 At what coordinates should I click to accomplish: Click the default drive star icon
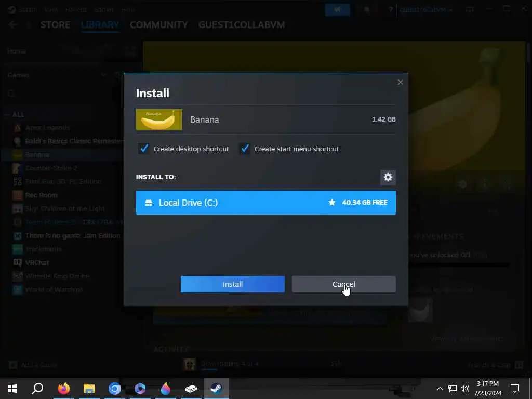(x=332, y=203)
